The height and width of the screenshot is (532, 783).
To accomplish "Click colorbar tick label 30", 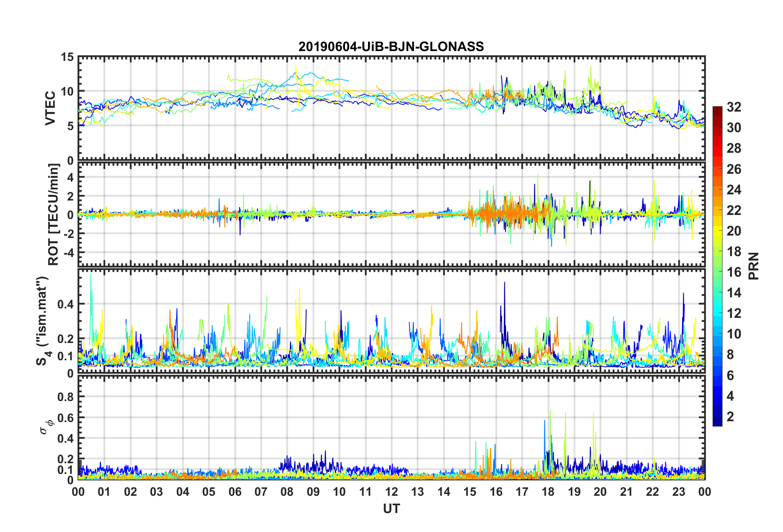I will click(x=734, y=128).
